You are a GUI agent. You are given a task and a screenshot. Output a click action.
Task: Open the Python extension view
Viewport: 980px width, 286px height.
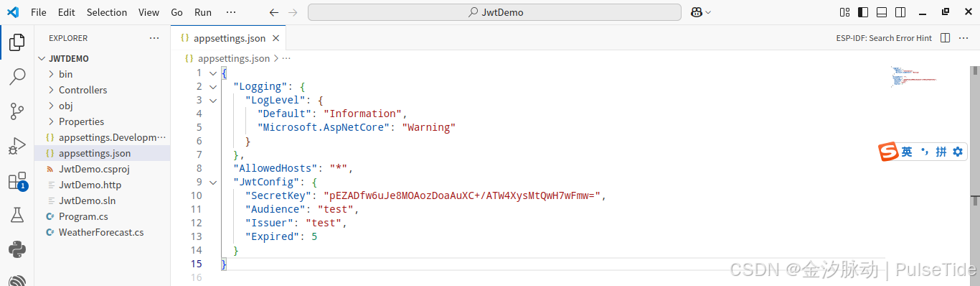[x=17, y=249]
